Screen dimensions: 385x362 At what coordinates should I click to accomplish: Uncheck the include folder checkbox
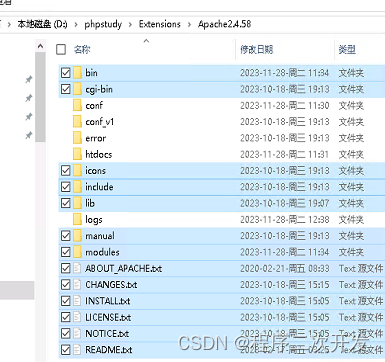(66, 187)
